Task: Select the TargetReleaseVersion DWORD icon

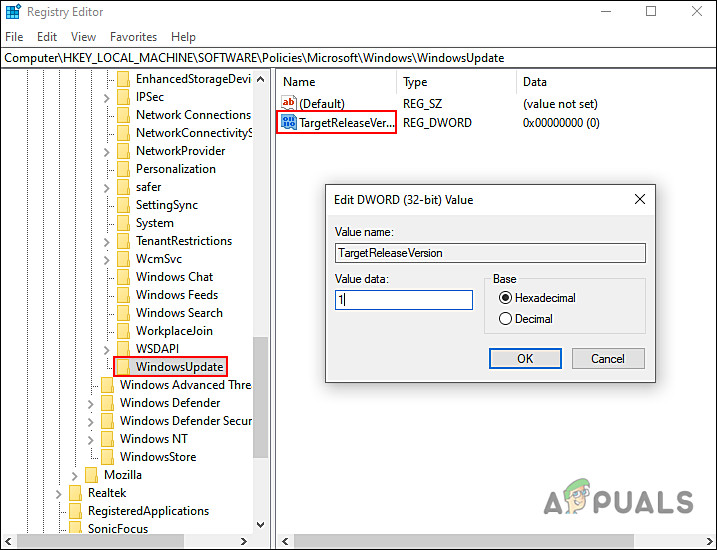Action: 289,122
